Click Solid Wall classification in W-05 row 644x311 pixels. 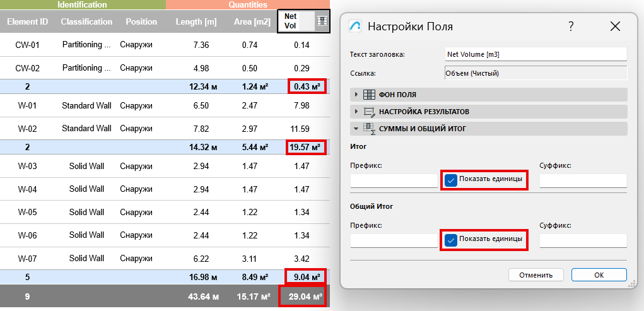86,212
